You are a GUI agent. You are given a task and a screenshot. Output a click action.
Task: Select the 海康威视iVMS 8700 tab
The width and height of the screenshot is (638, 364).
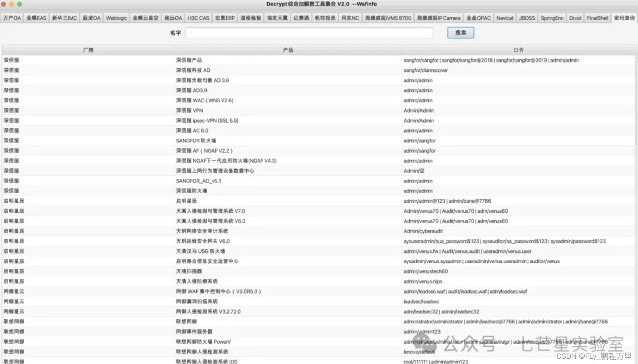(388, 18)
